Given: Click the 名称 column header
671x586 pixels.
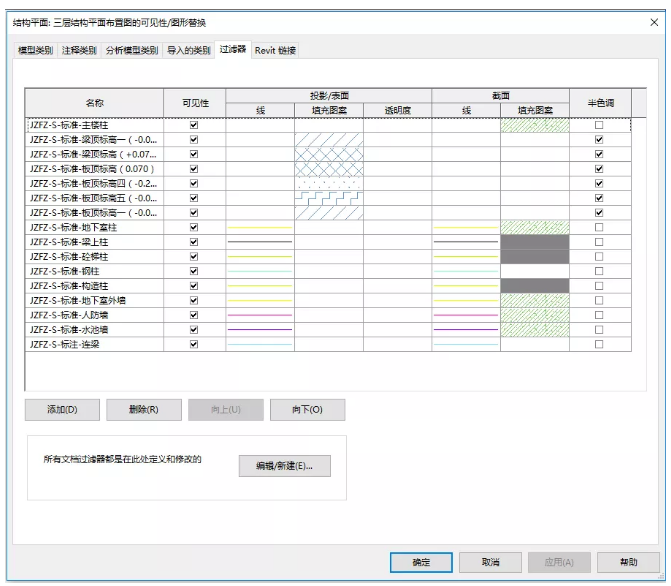Looking at the screenshot, I should pyautogui.click(x=94, y=103).
